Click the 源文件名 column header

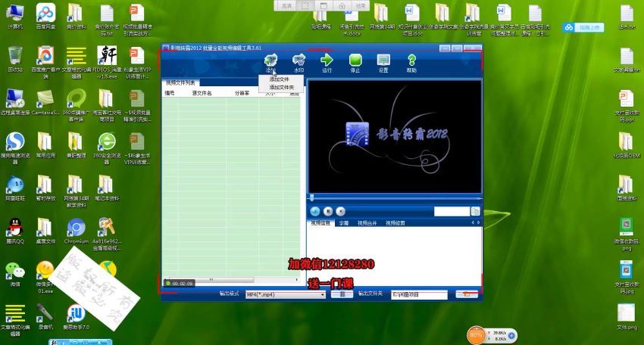click(x=202, y=93)
